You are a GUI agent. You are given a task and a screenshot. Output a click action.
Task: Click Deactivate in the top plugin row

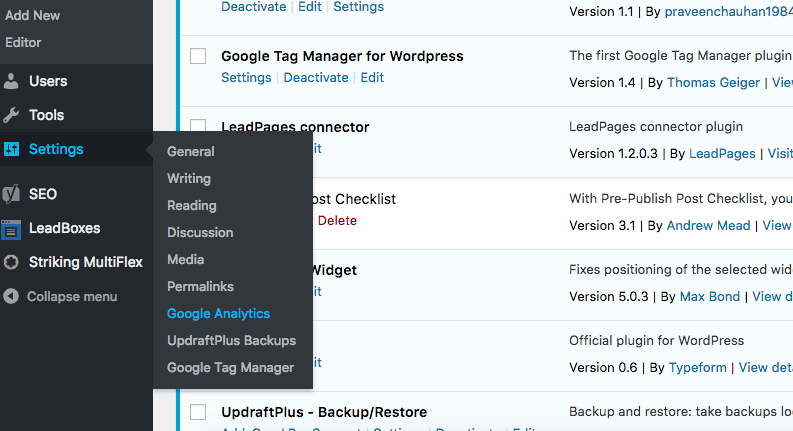point(254,7)
